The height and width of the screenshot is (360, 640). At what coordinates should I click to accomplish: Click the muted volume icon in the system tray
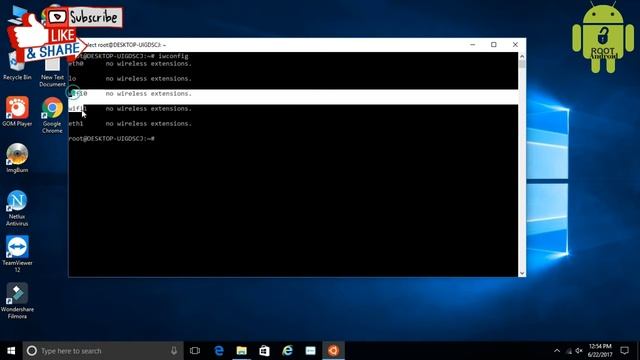579,351
